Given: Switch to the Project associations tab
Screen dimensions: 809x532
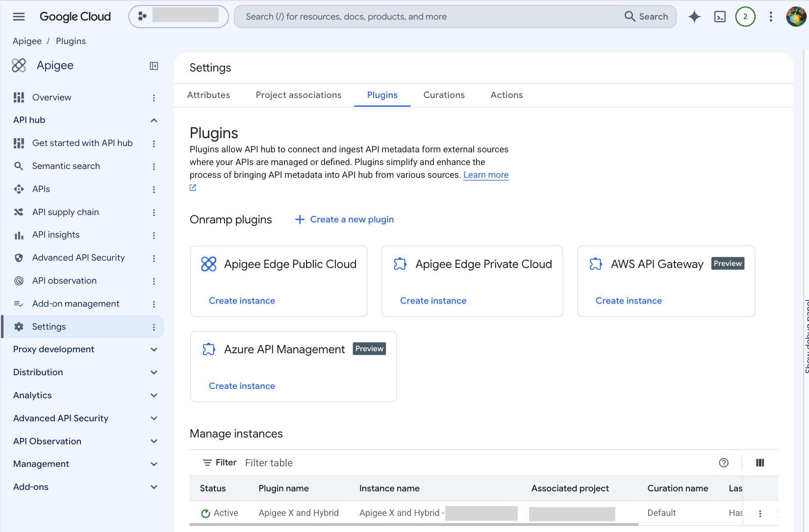Looking at the screenshot, I should click(x=299, y=95).
